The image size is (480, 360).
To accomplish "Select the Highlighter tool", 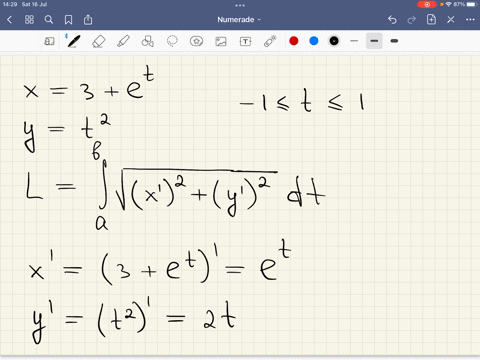I will [x=123, y=41].
